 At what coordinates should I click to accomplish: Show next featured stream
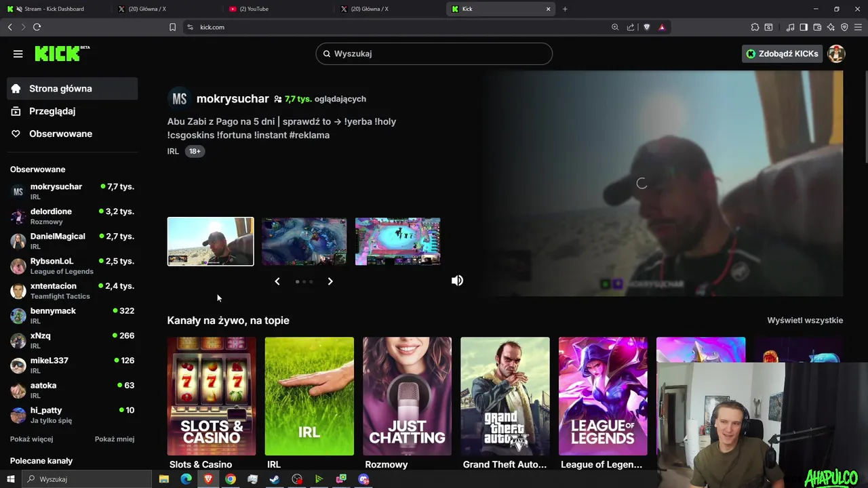(x=330, y=281)
